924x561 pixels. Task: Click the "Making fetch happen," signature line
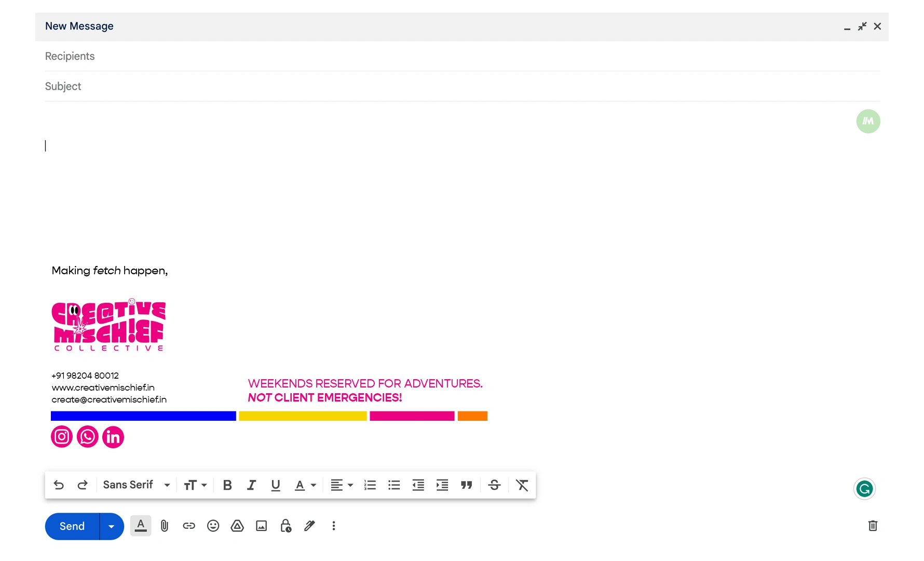coord(110,271)
